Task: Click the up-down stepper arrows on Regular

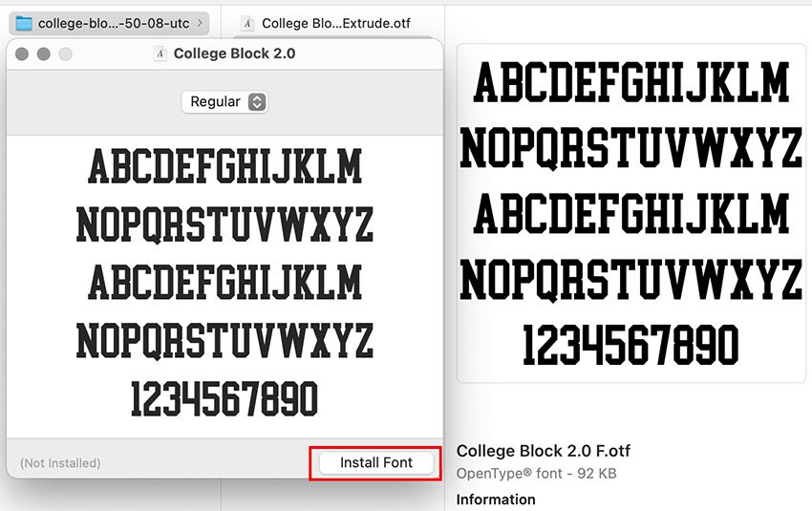Action: (x=256, y=102)
